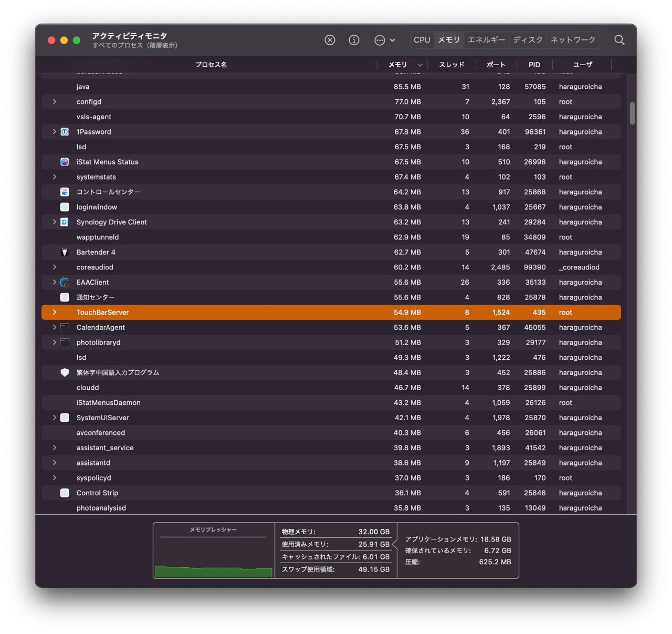Switch to the CPU tab
Viewport: 672px width, 634px height.
(x=422, y=40)
